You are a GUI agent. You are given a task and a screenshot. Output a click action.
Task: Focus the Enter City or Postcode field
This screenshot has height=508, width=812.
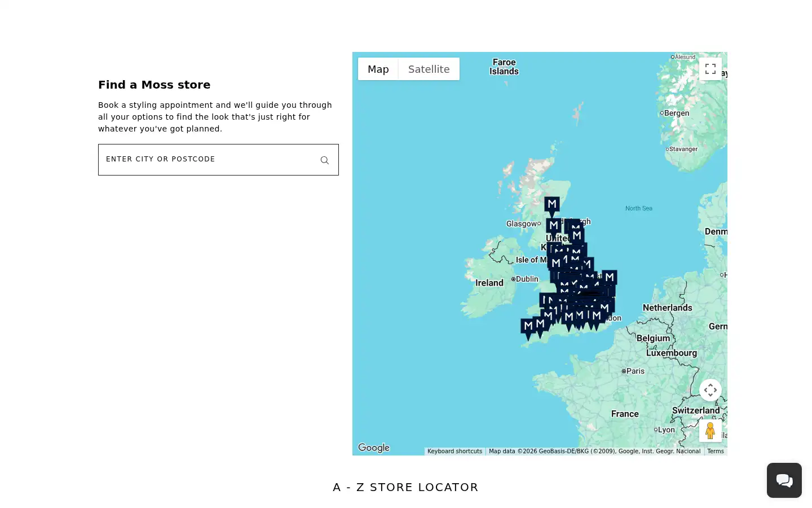(218, 160)
